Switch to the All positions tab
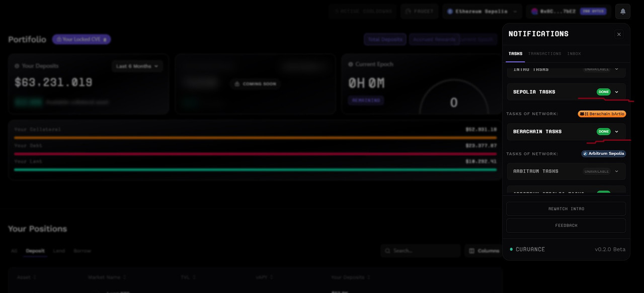 14,251
